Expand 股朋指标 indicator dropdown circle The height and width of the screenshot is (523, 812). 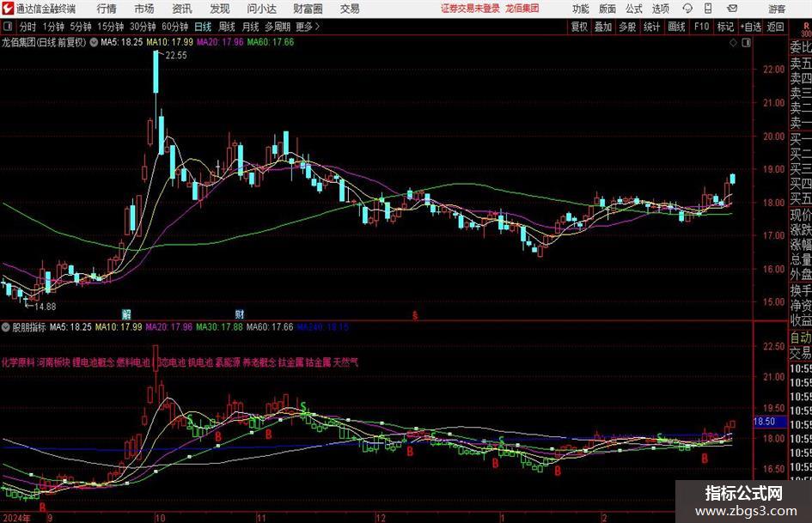[6, 327]
